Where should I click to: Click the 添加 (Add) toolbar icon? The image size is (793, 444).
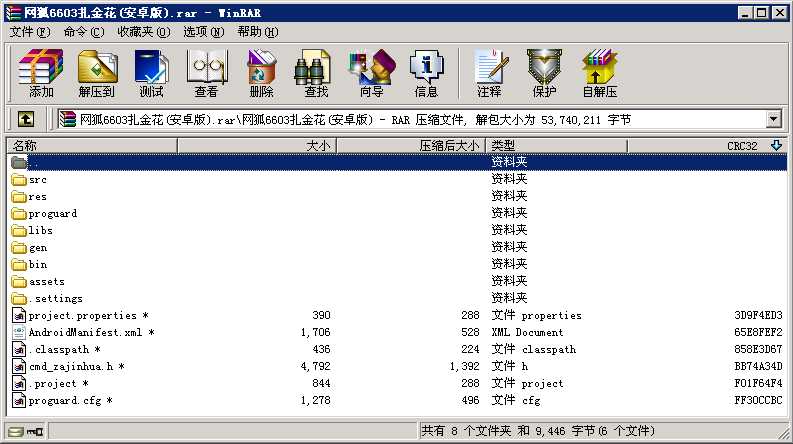click(41, 73)
